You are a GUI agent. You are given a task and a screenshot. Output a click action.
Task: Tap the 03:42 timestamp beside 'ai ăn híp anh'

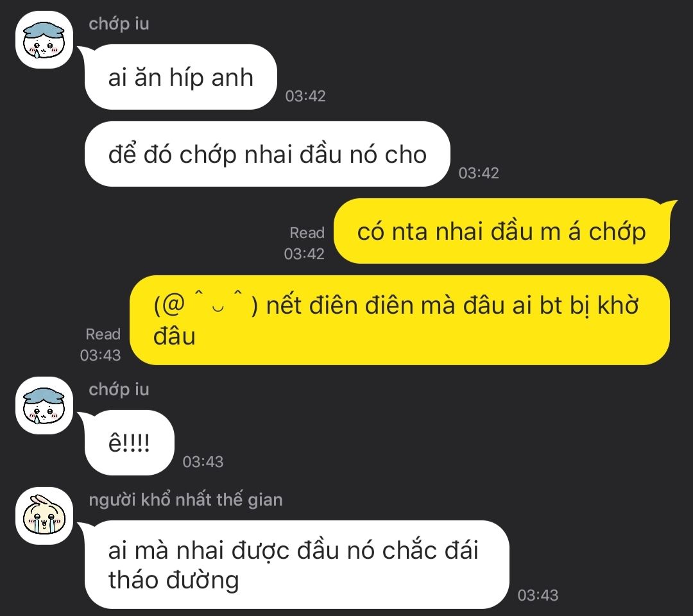click(305, 96)
